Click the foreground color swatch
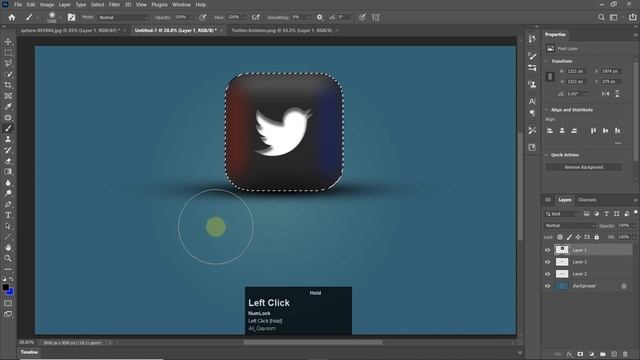640x360 pixels. (x=5, y=287)
